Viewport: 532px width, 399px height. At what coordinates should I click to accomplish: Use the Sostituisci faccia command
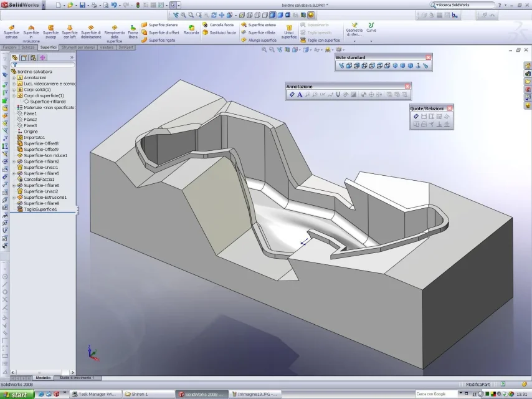(x=219, y=32)
